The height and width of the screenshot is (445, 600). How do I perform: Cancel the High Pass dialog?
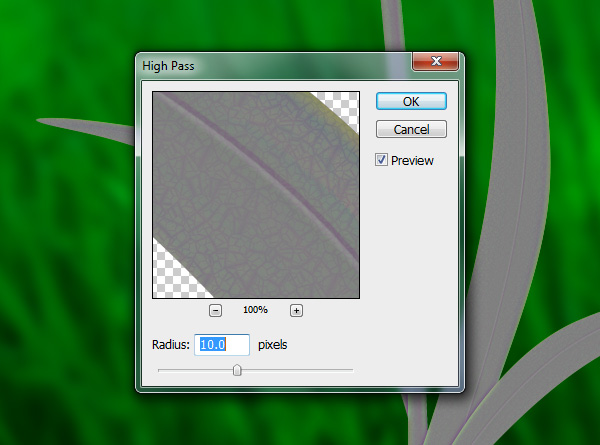pos(411,129)
